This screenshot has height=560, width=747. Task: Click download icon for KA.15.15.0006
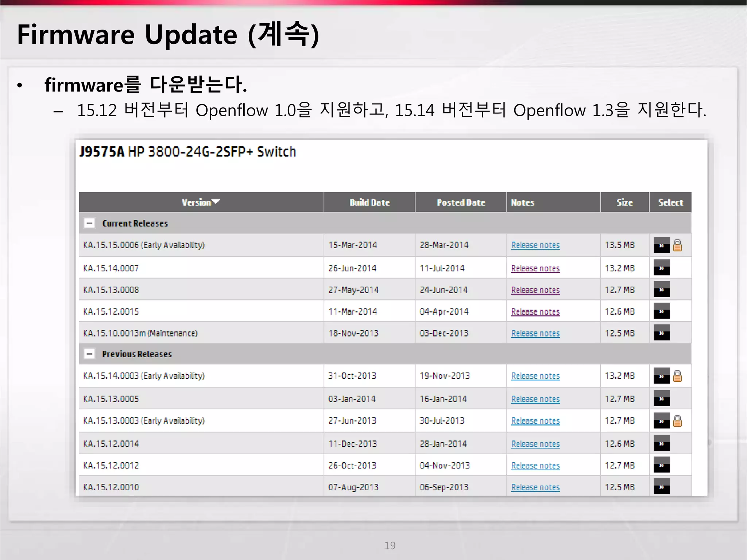pyautogui.click(x=661, y=245)
